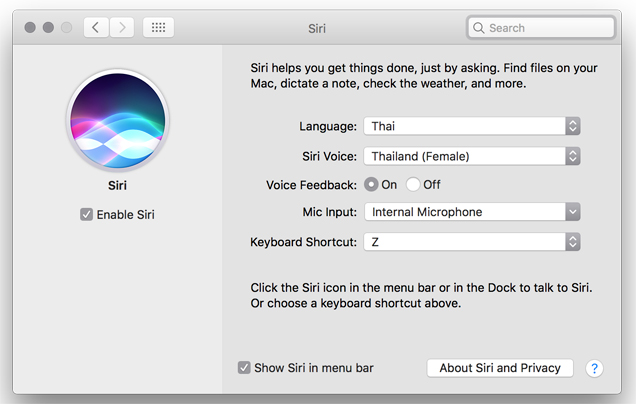Click About Siri and Privacy button
The width and height of the screenshot is (636, 404).
[500, 368]
